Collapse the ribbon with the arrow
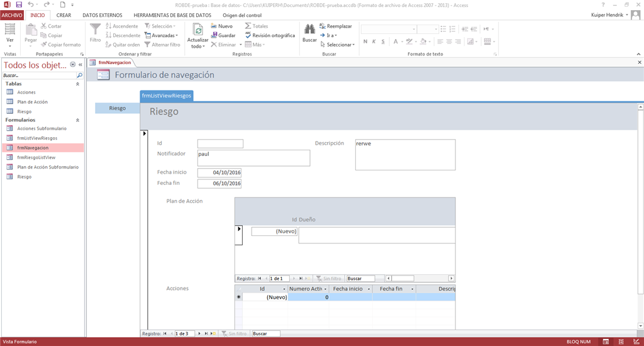 click(638, 54)
